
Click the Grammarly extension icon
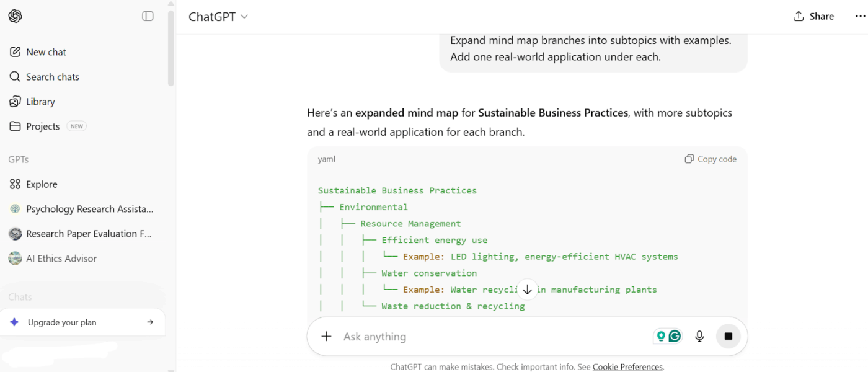tap(675, 337)
